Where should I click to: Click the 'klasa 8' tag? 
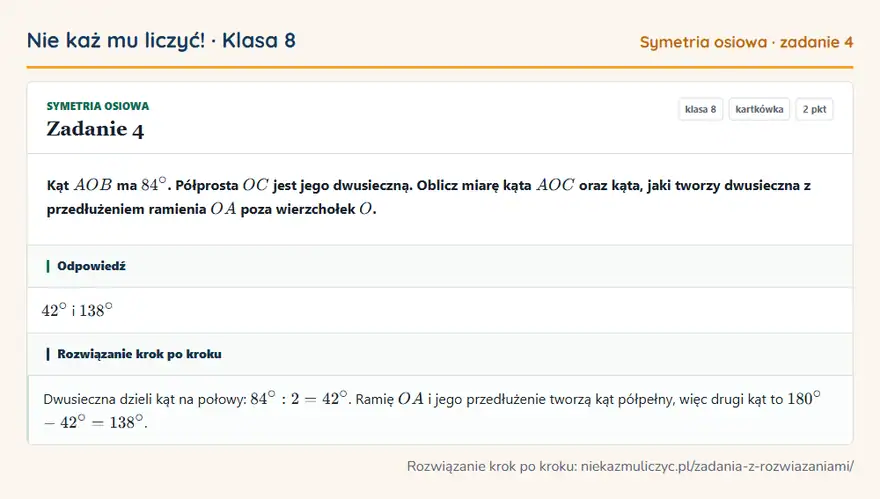click(700, 109)
